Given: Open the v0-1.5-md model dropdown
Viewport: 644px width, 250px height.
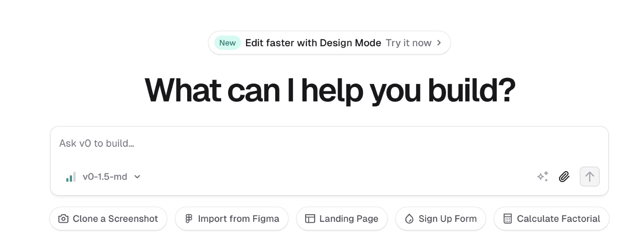Looking at the screenshot, I should (x=105, y=177).
